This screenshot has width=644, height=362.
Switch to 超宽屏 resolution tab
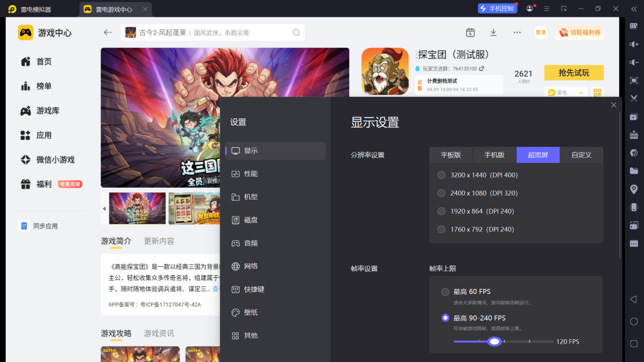[x=538, y=155]
